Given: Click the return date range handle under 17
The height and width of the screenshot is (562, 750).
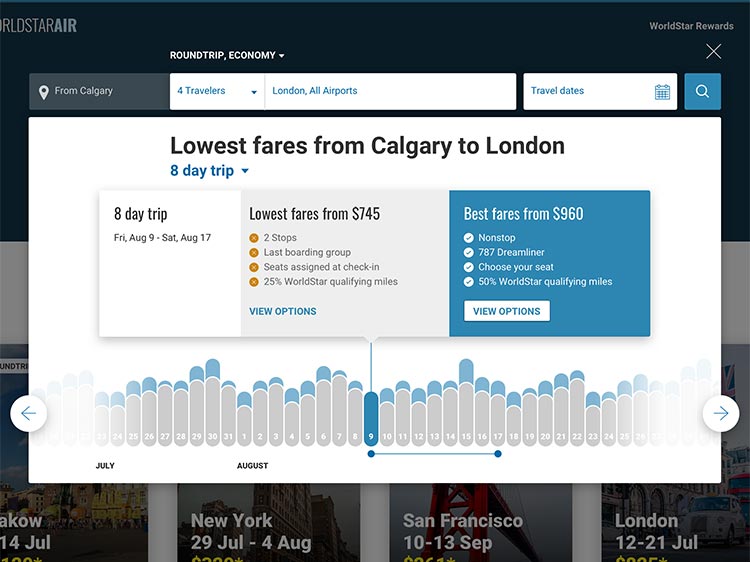Looking at the screenshot, I should click(498, 454).
